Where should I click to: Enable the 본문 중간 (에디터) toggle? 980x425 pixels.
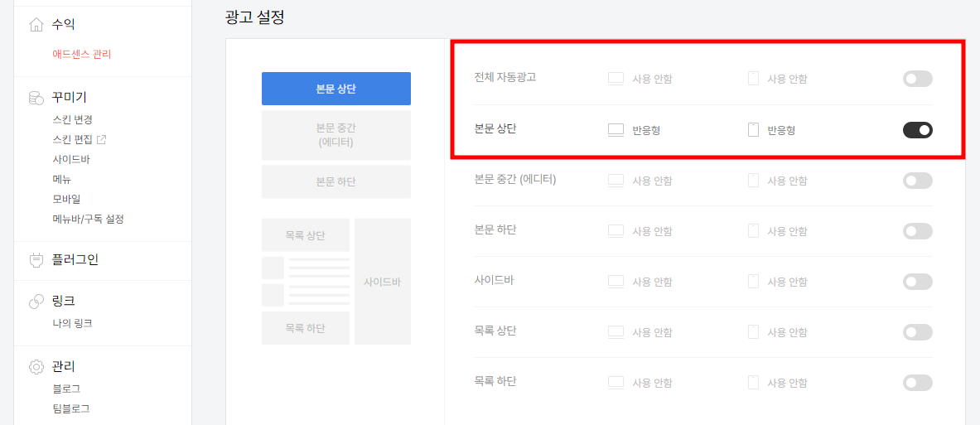click(918, 181)
